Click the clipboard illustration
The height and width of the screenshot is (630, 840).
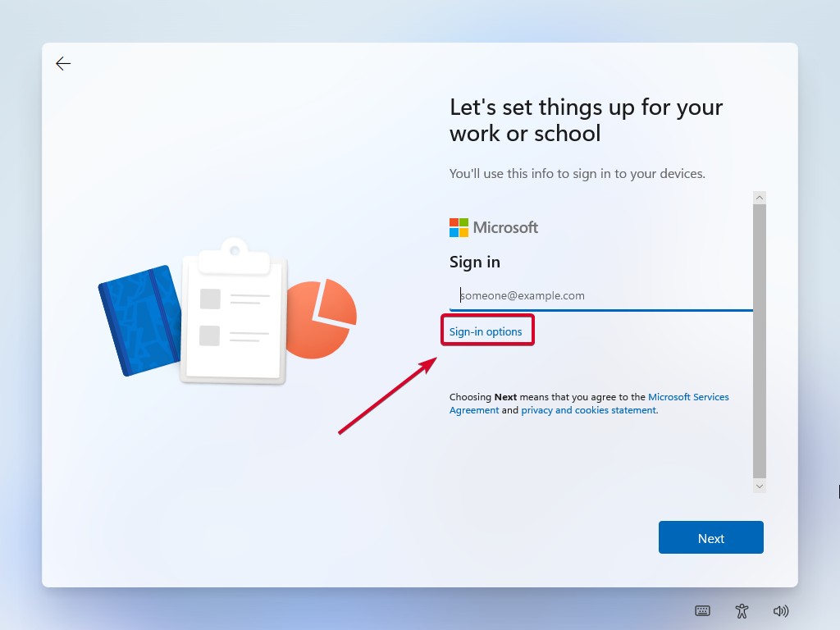[x=232, y=316]
